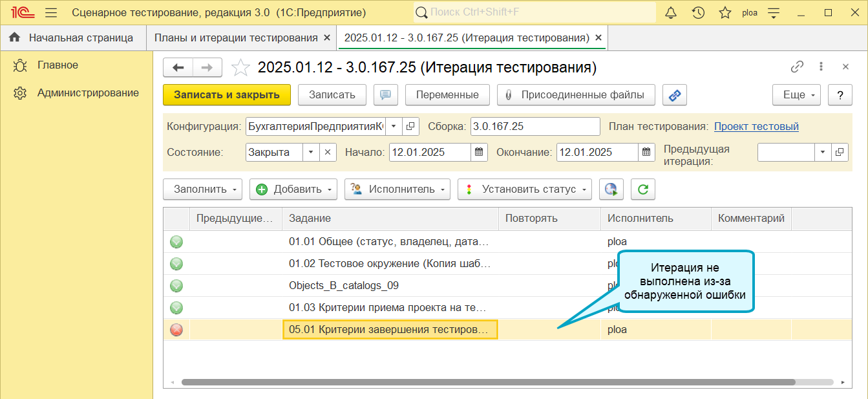Open the Еще menu
The image size is (868, 399).
pyautogui.click(x=797, y=94)
